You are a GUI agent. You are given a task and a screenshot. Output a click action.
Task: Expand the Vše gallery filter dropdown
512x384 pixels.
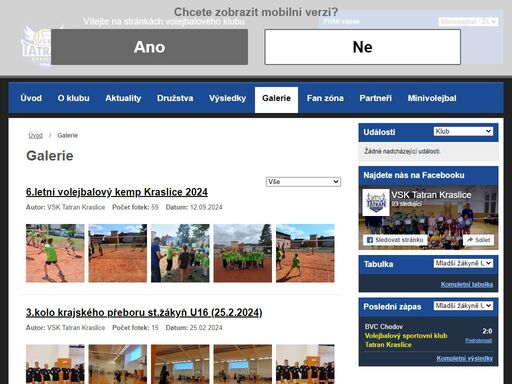coord(303,182)
